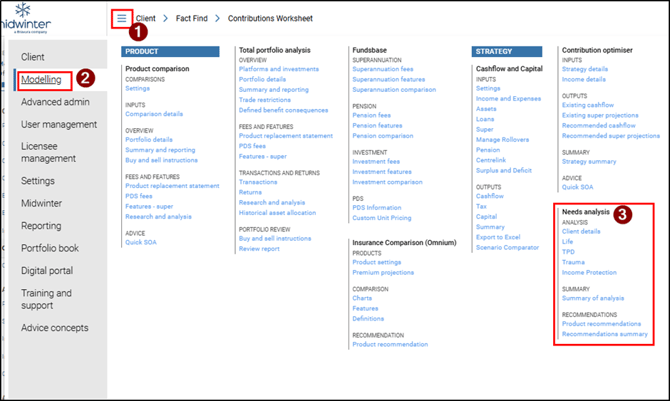Select Advanced admin in the sidebar
Image resolution: width=670 pixels, height=401 pixels.
point(56,102)
